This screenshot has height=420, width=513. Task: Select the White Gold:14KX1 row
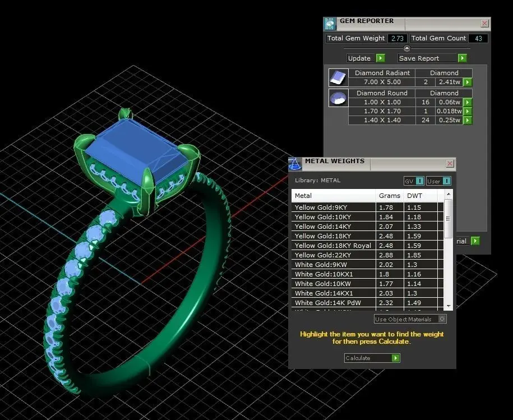[x=367, y=293]
